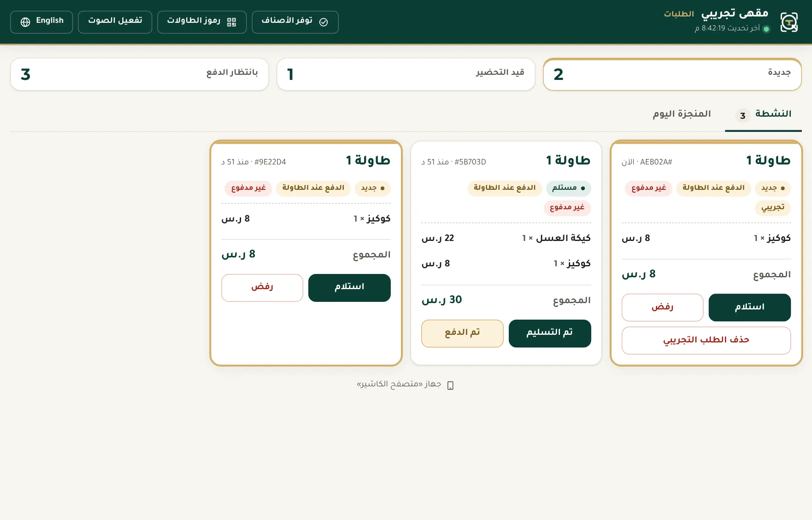Click the order ID #9E22D4 text
This screenshot has width=812, height=520.
(x=270, y=162)
